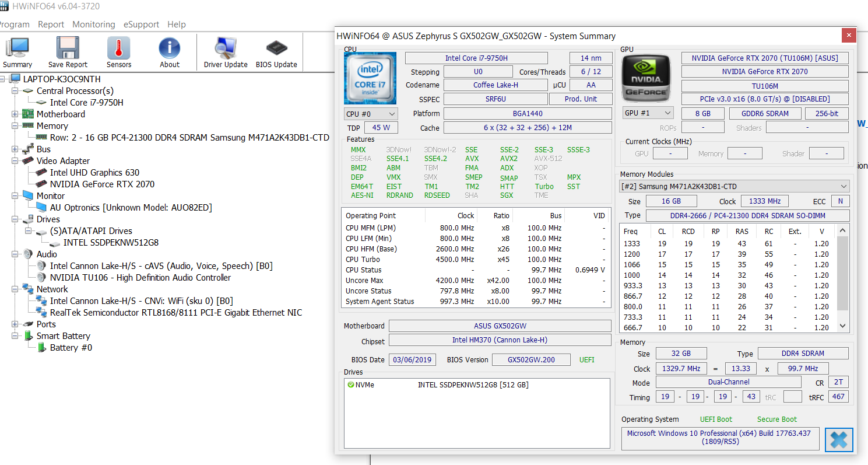
Task: Collapse the Video Adapter tree node
Action: click(x=15, y=161)
